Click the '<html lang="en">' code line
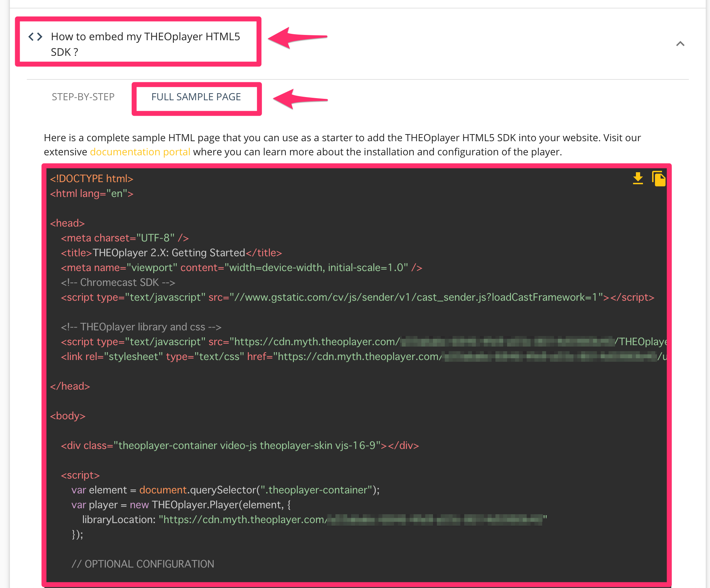This screenshot has height=588, width=710. (x=92, y=193)
